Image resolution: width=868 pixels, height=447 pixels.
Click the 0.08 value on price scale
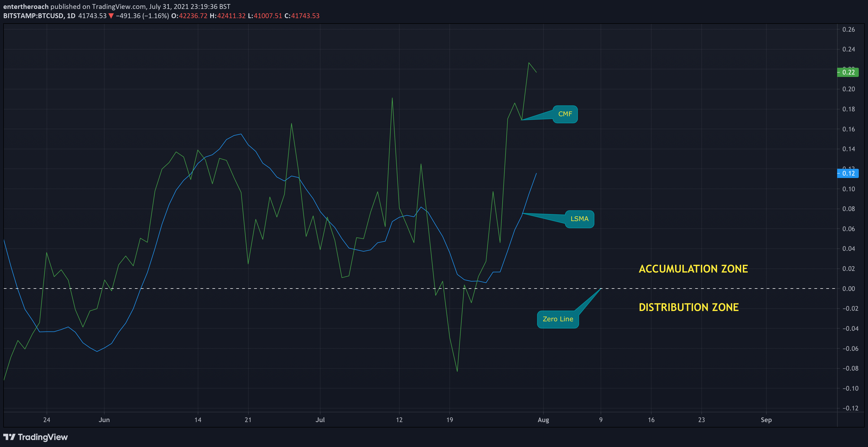[x=848, y=209]
